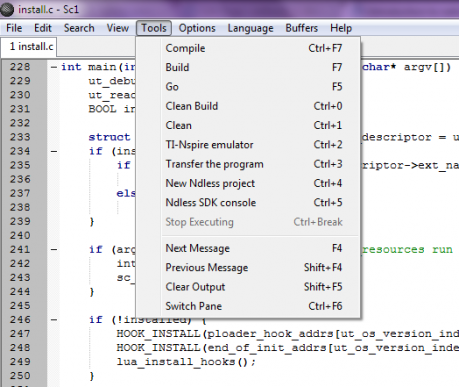Click line number 245 in margin

click(20, 306)
